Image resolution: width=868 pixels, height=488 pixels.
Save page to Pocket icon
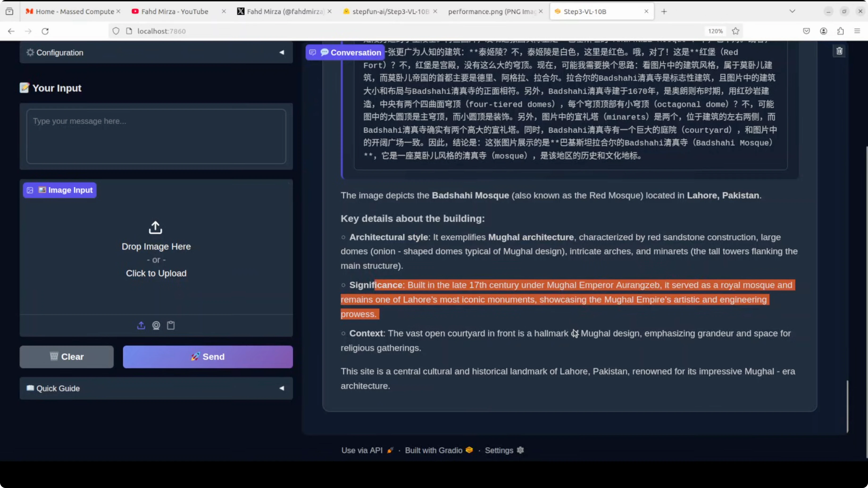[806, 31]
